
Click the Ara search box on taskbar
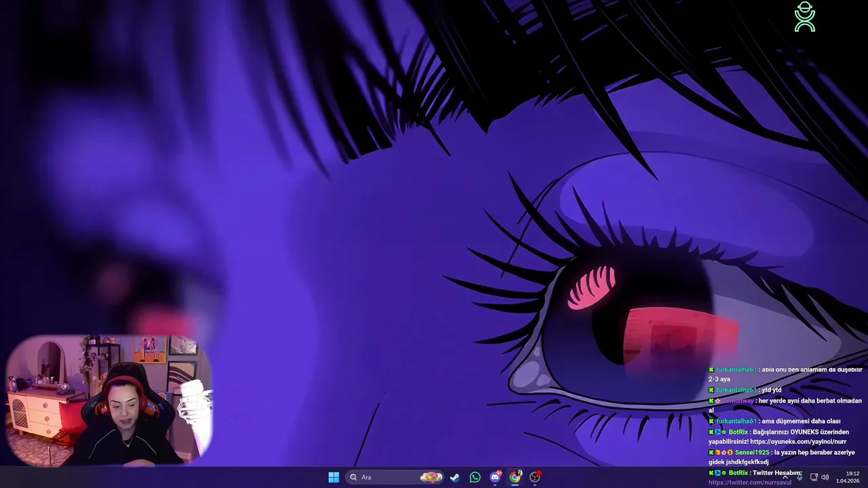click(395, 477)
